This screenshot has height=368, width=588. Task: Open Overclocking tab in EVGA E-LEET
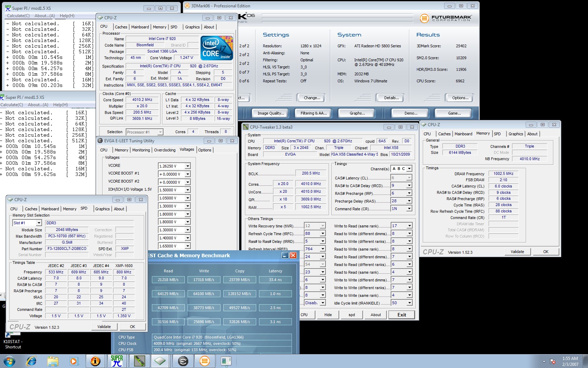(165, 150)
